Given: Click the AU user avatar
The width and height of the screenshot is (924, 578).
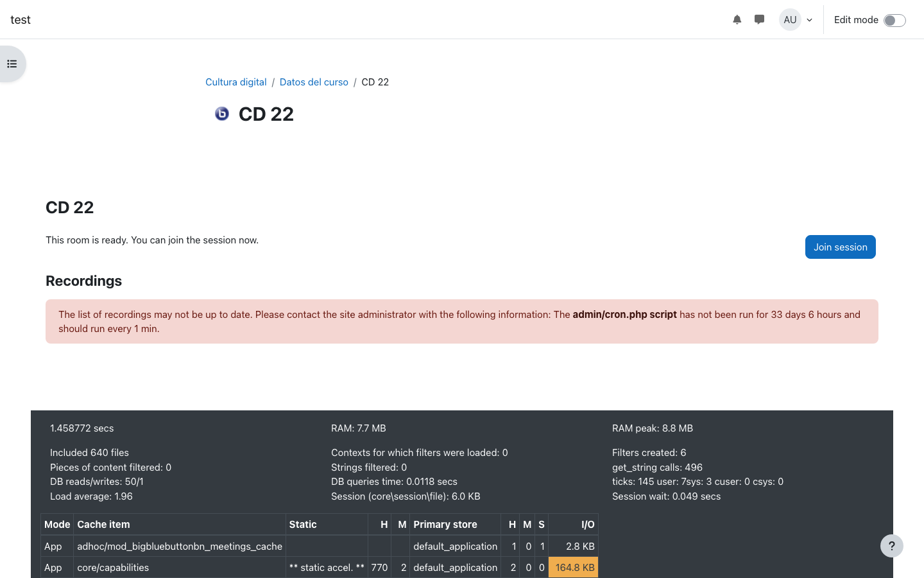Looking at the screenshot, I should pos(790,20).
